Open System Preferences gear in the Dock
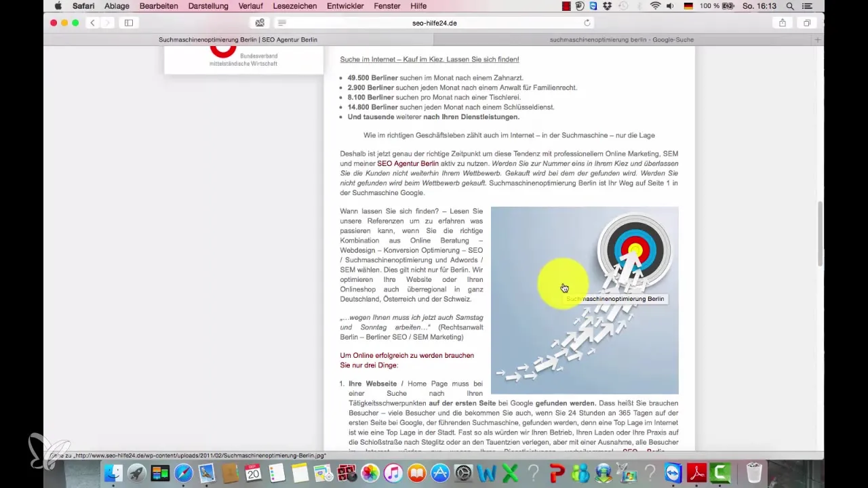Screen dimensions: 868x488 click(x=463, y=473)
